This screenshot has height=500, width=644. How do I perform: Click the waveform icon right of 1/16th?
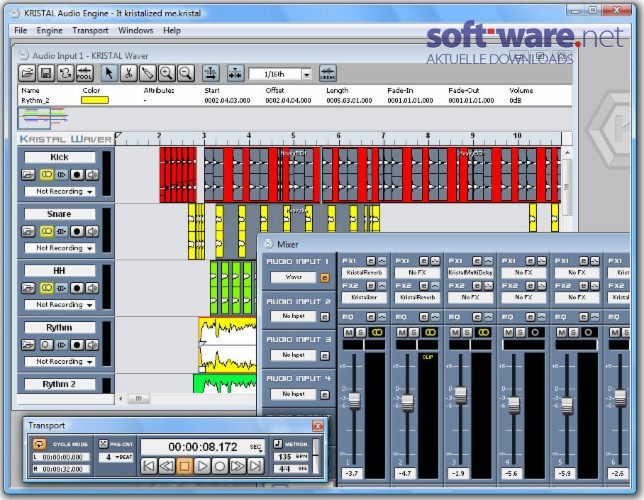(327, 74)
